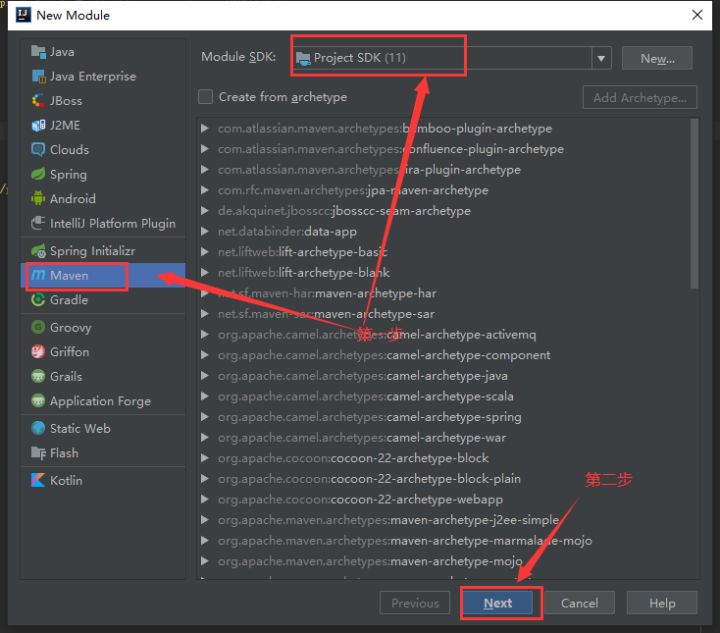Expand bamboo-plugin-archetype node
This screenshot has width=720, height=633.
pos(205,128)
